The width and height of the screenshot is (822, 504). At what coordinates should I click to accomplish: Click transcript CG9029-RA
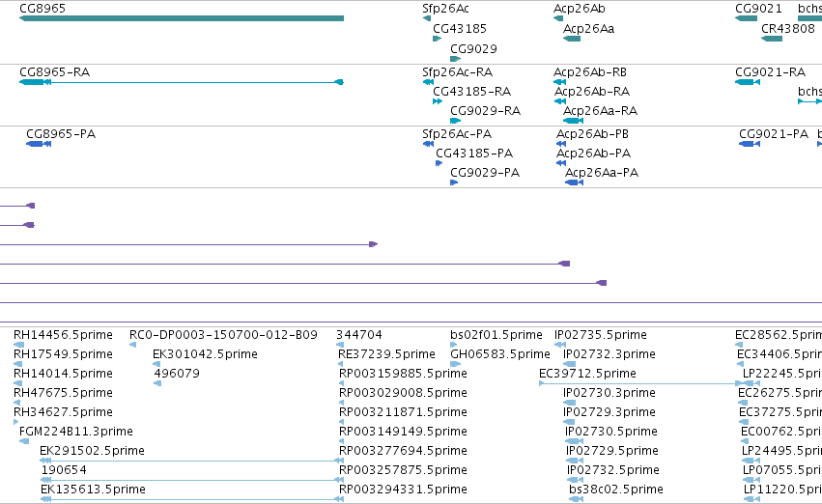click(456, 121)
